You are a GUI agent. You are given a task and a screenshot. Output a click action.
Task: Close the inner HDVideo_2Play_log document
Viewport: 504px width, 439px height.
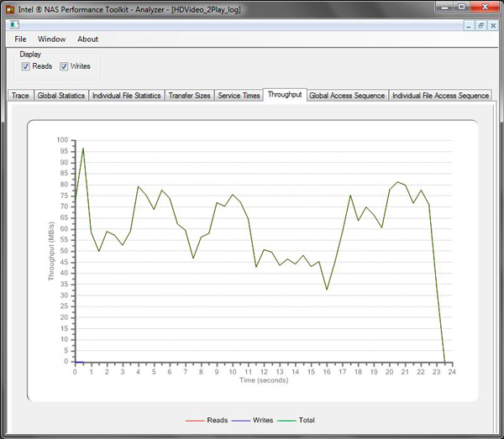pyautogui.click(x=493, y=26)
